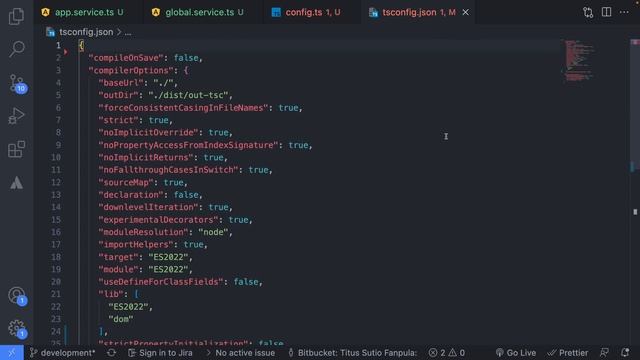The image size is (640, 360).
Task: Click "noPropertyAccessFromIndexSignature" key
Action: [188, 145]
